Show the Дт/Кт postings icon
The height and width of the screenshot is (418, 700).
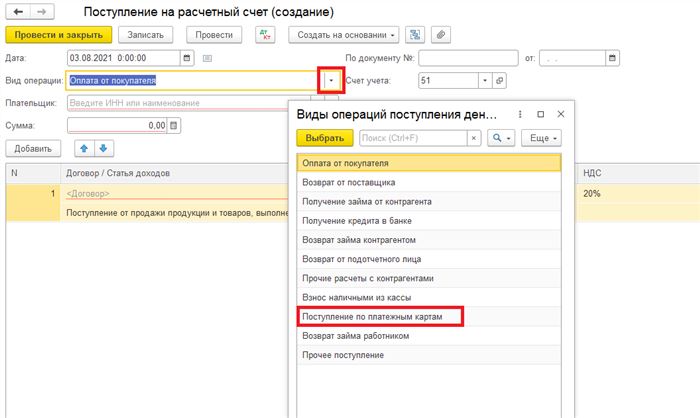(x=265, y=35)
